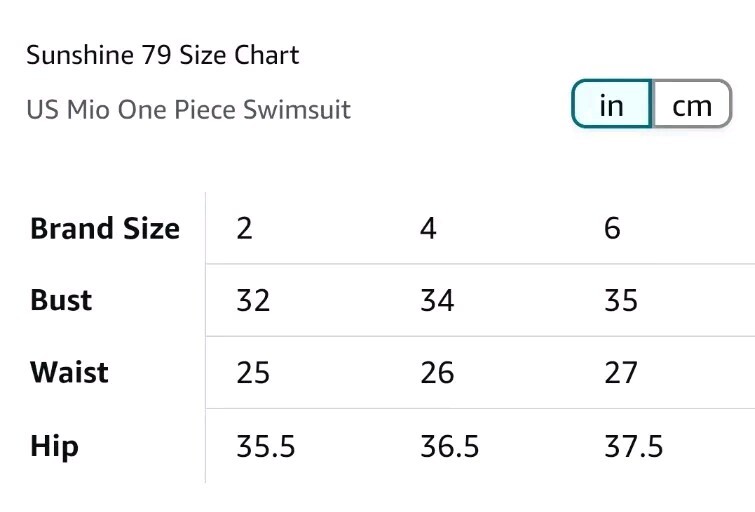Viewport: 755px width, 512px height.
Task: Click the bust value 35 cell
Action: (x=621, y=301)
